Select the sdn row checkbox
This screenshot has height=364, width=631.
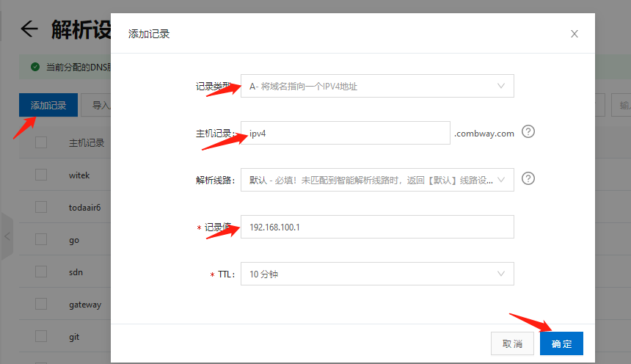point(41,272)
